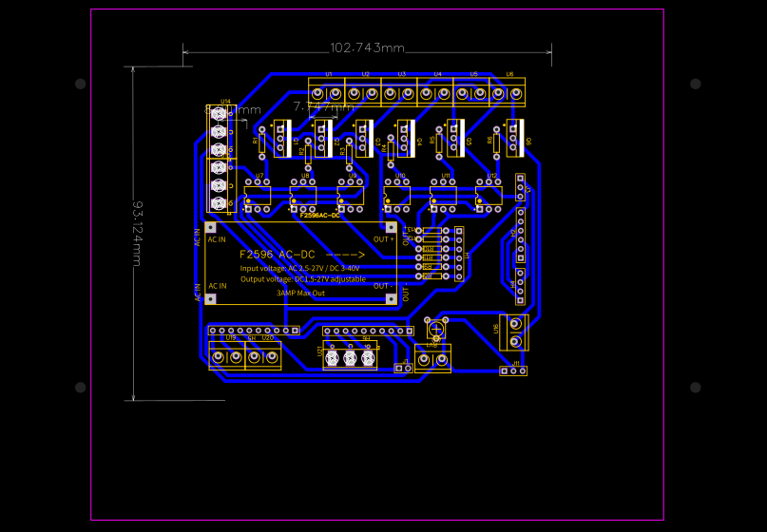Click the Input voltage specification text
The width and height of the screenshot is (767, 532).
[299, 268]
